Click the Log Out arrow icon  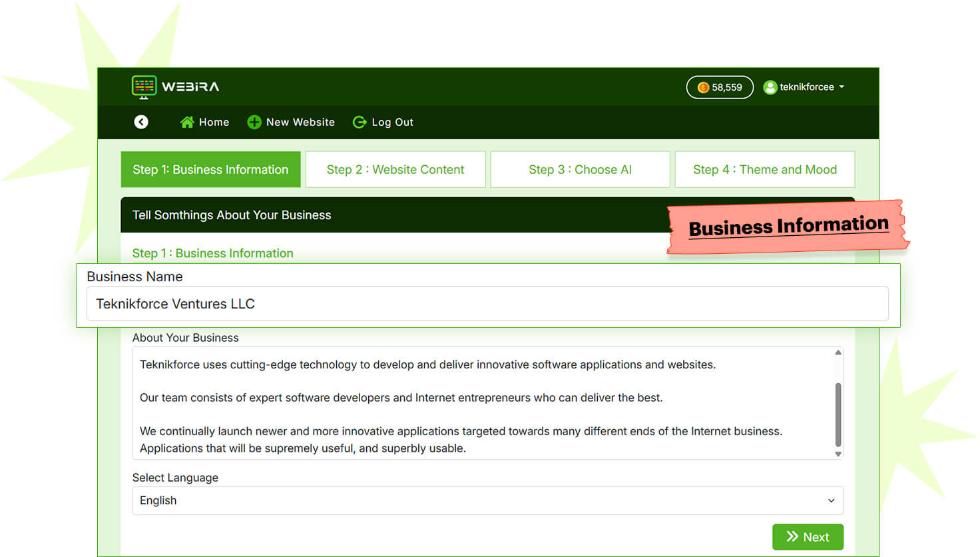(360, 122)
